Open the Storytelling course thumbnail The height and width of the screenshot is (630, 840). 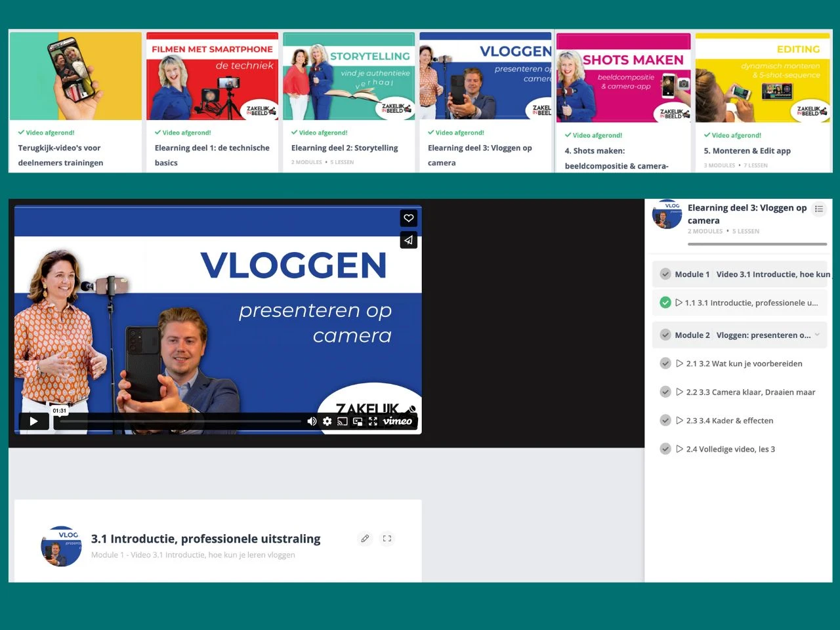(x=348, y=77)
